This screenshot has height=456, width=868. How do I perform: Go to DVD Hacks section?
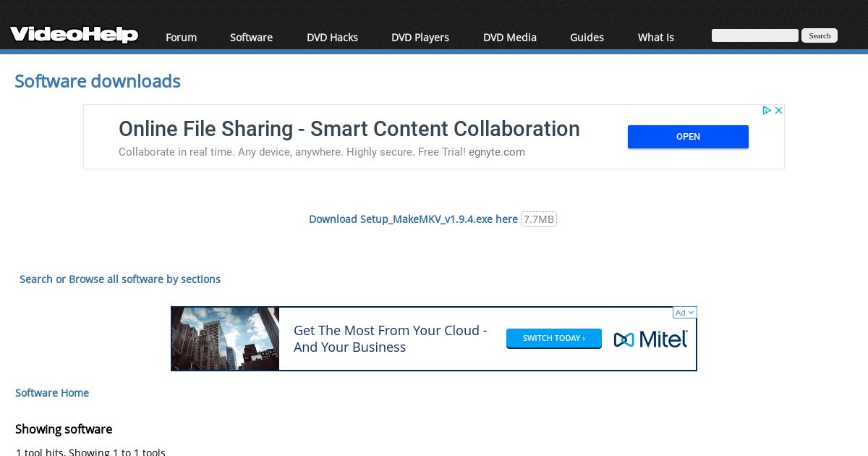click(332, 38)
